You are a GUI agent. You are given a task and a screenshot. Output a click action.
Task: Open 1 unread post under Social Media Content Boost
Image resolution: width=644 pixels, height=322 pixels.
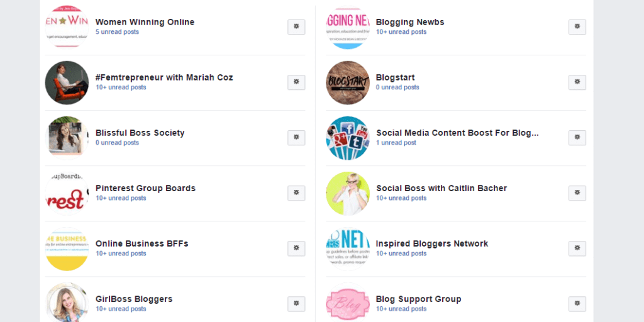pos(396,143)
